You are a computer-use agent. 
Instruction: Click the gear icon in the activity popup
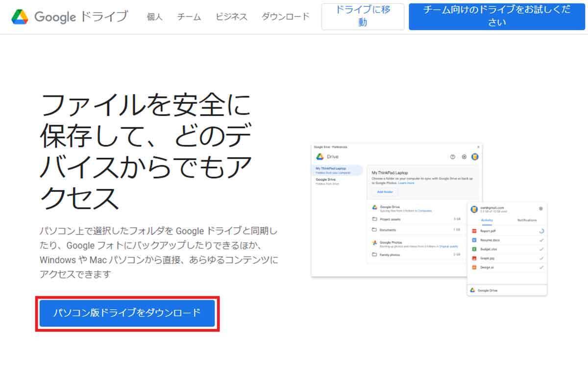tap(540, 209)
